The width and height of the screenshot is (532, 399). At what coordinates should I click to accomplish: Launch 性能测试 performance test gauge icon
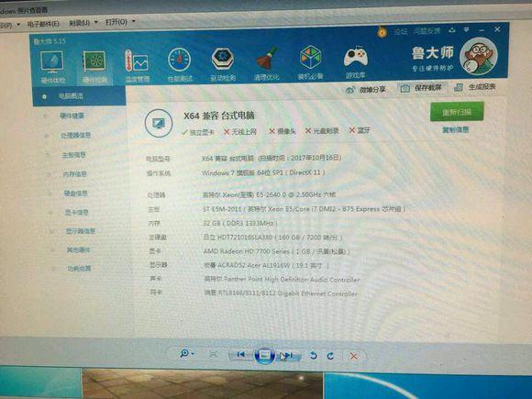click(180, 64)
